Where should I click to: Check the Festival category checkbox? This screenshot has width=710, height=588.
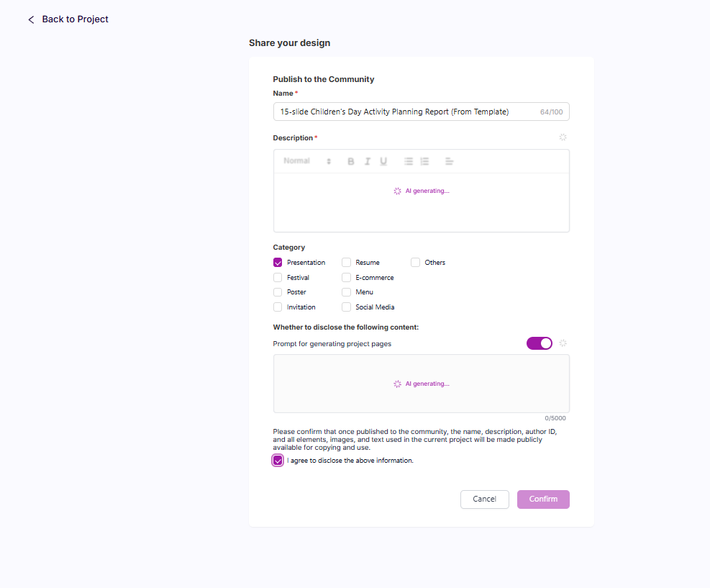278,278
